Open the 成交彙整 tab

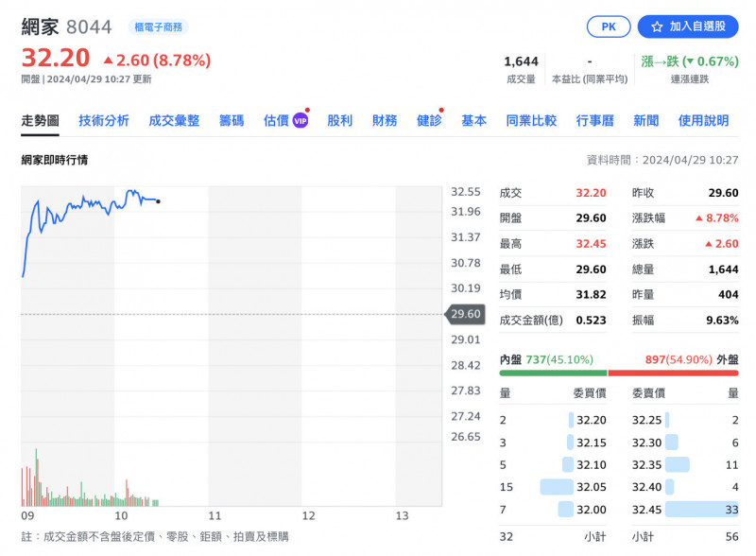(174, 120)
